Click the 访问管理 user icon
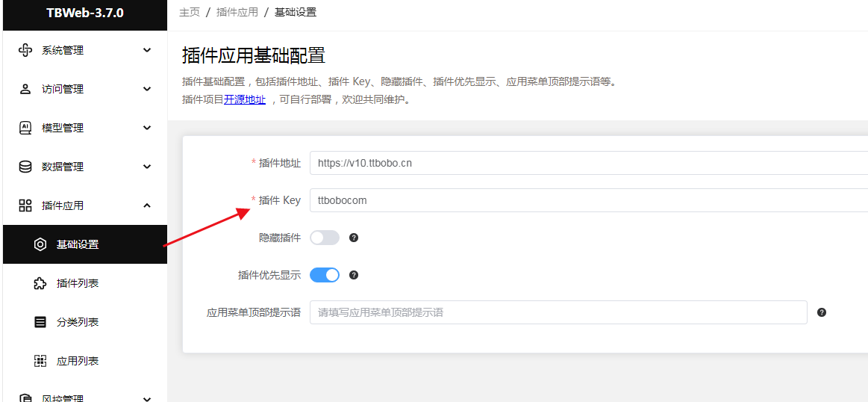 [x=25, y=89]
